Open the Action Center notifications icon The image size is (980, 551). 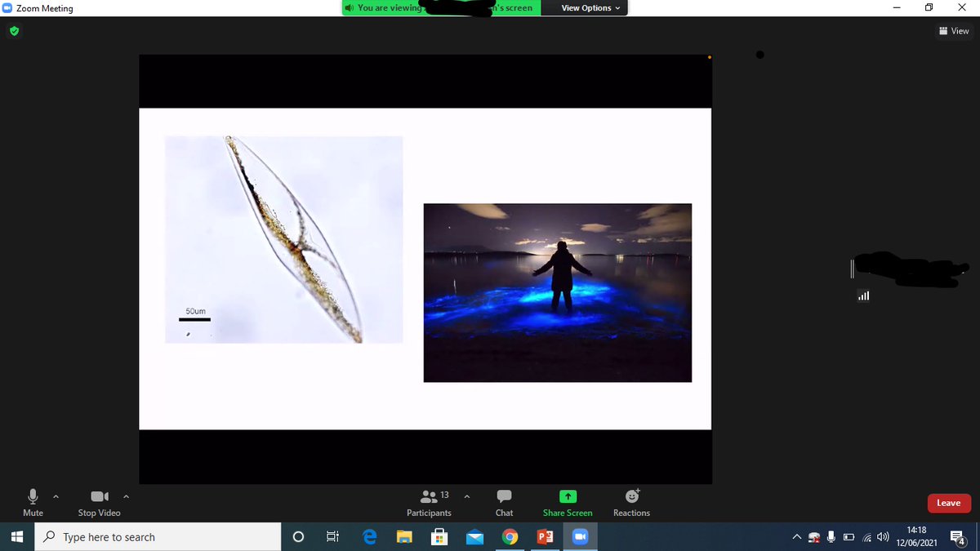(x=960, y=537)
